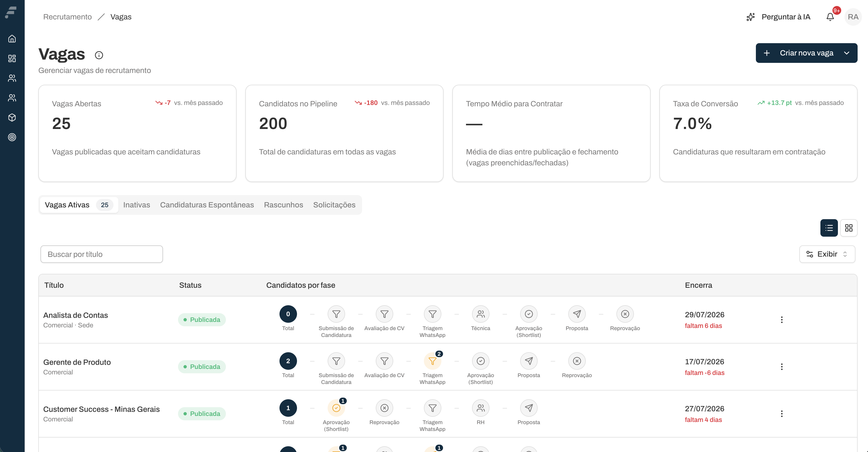Click Total count for Analista de Contas

point(288,314)
